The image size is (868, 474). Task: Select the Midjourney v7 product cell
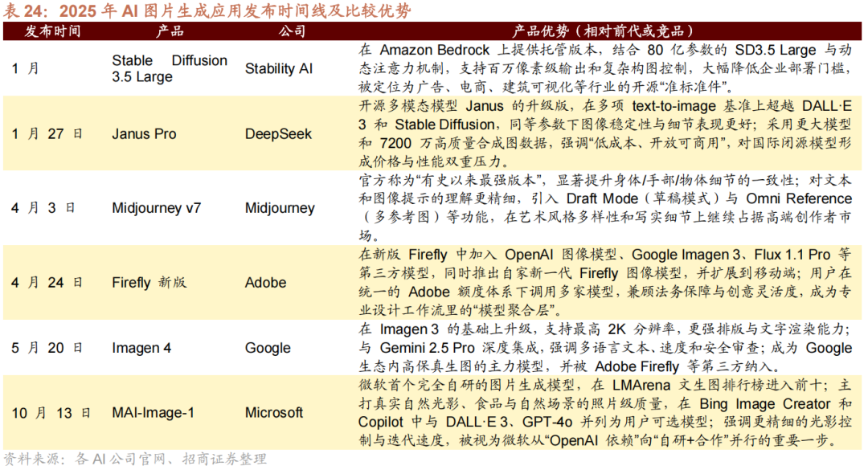157,208
